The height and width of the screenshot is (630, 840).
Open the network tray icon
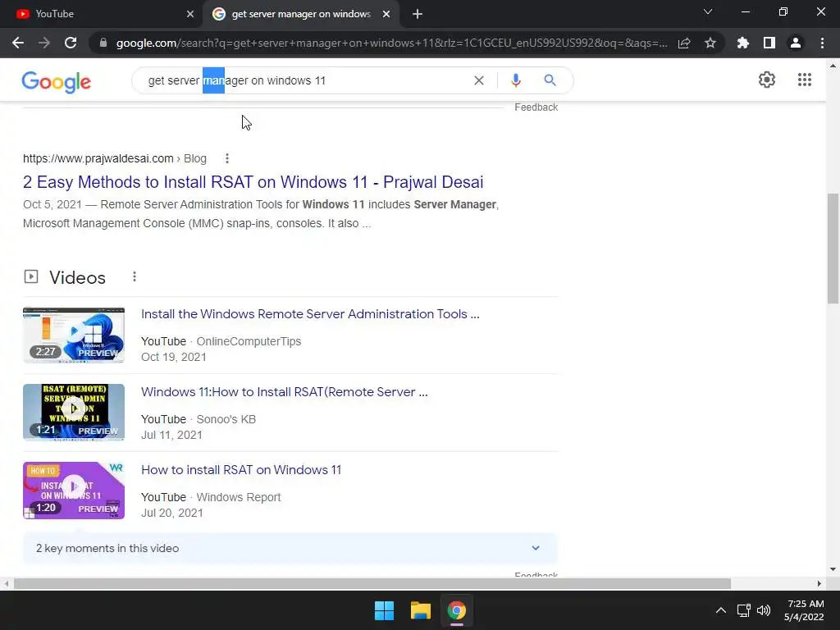tap(743, 610)
